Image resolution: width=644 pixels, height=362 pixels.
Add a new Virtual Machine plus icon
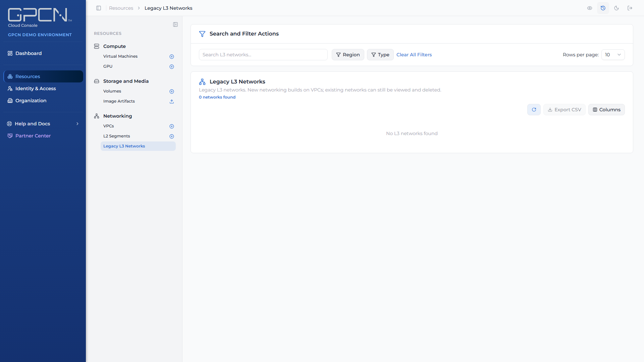172,57
